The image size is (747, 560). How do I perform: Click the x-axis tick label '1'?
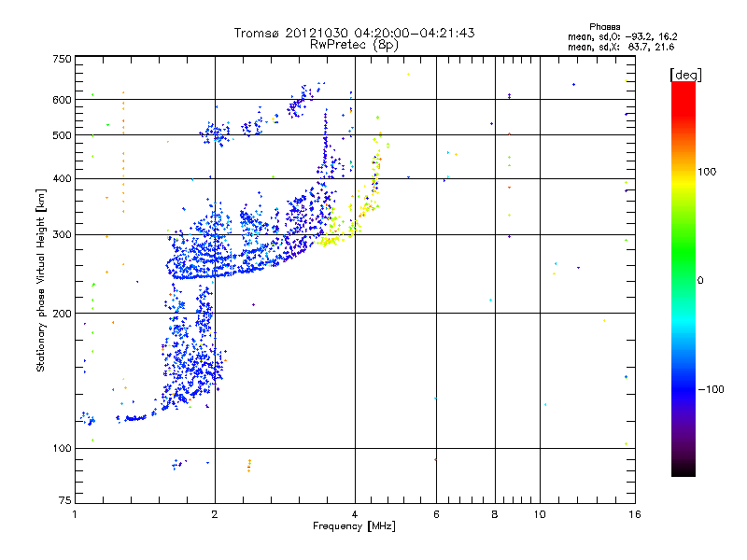coord(75,514)
